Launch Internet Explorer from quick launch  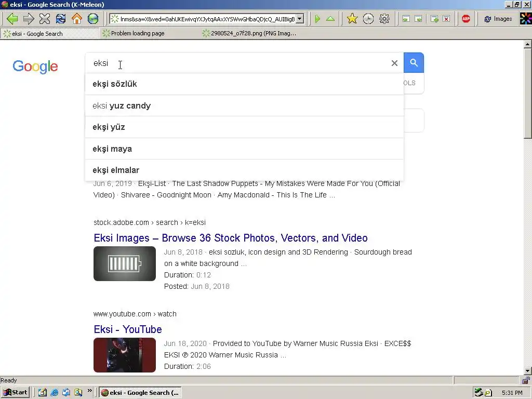[54, 393]
